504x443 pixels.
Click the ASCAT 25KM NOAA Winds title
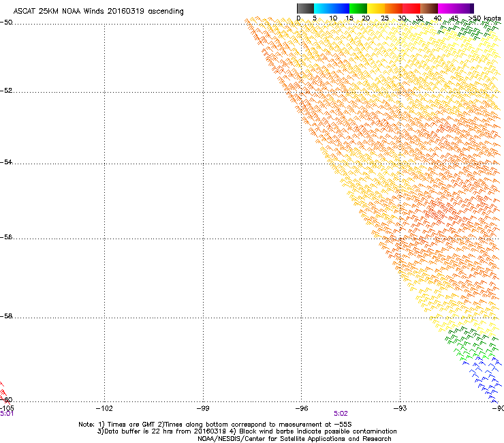pyautogui.click(x=98, y=11)
